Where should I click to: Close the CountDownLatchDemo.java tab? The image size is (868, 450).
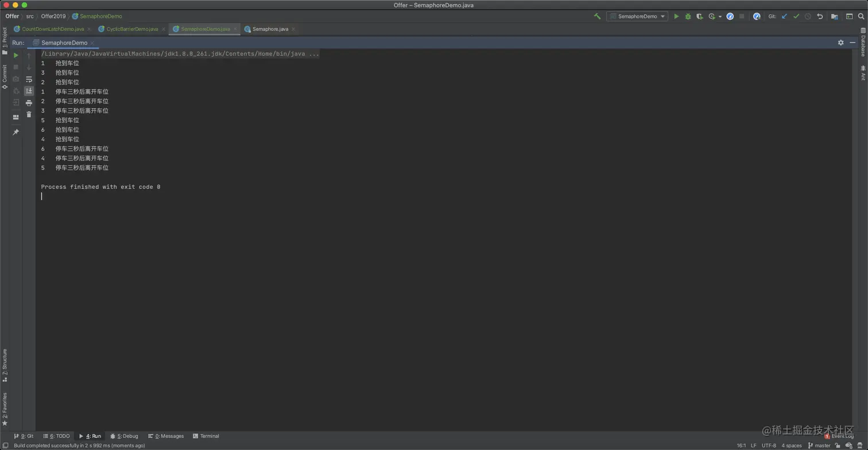pyautogui.click(x=89, y=29)
